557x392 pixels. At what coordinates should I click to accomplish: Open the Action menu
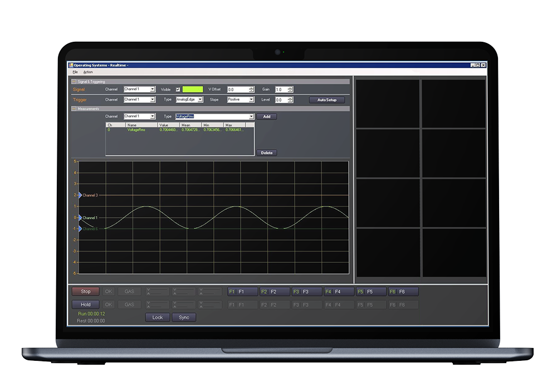(x=88, y=72)
